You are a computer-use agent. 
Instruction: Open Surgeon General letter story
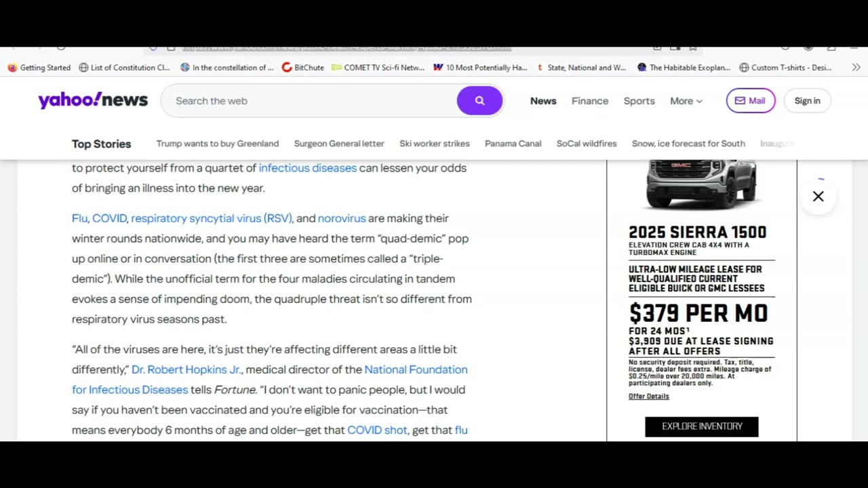tap(339, 144)
